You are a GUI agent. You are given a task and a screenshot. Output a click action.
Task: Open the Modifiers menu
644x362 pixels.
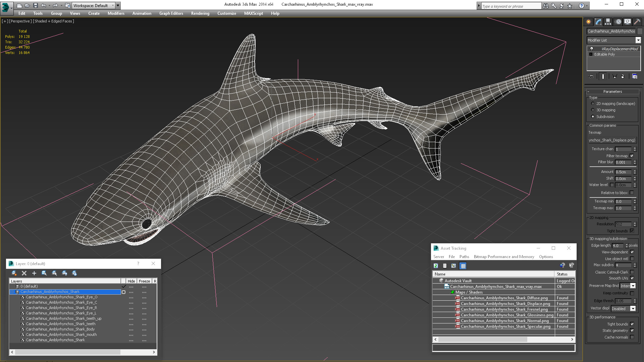pos(116,13)
